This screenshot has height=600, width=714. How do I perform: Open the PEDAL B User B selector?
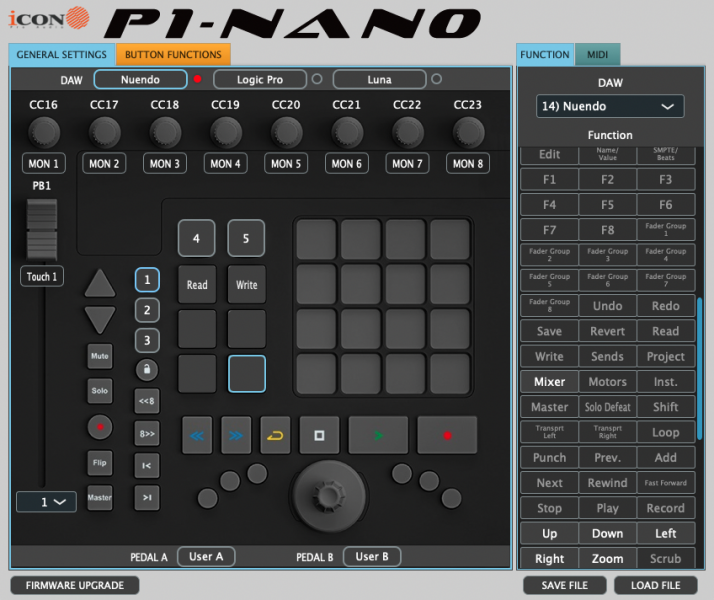372,556
